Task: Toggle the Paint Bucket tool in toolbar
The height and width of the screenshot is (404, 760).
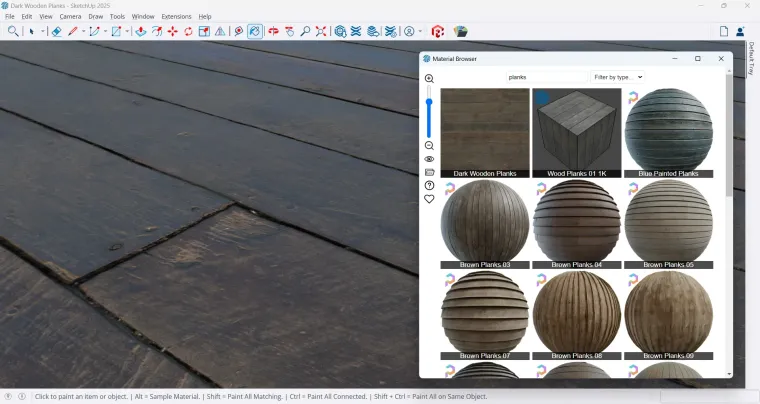Action: [x=255, y=31]
